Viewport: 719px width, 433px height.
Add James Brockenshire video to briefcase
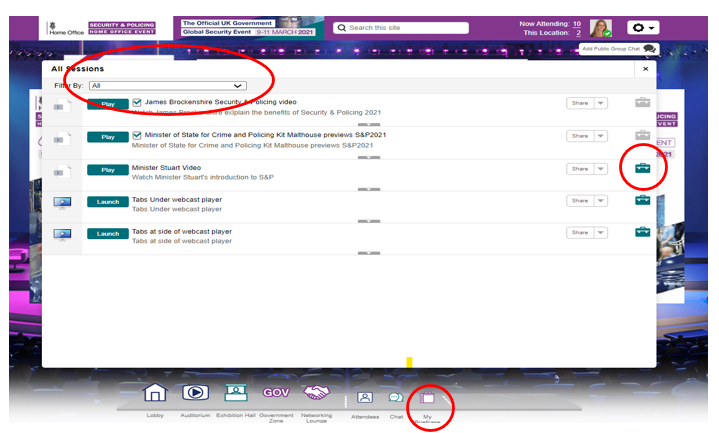[642, 102]
